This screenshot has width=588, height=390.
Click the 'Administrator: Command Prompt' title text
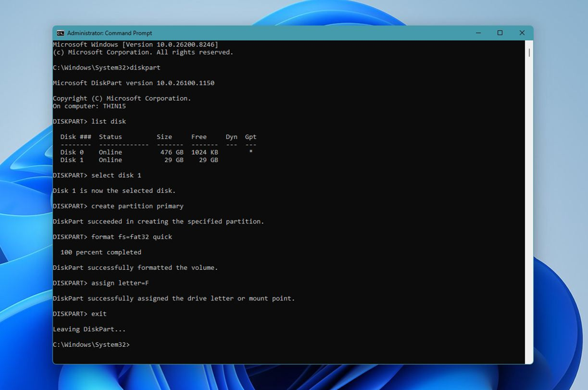109,33
